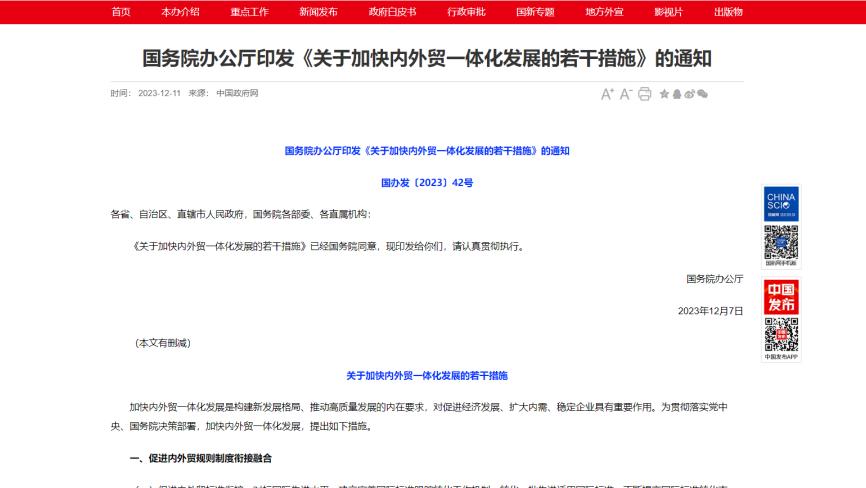This screenshot has height=488, width=866.
Task: Share article to QZone star icon
Action: point(664,94)
